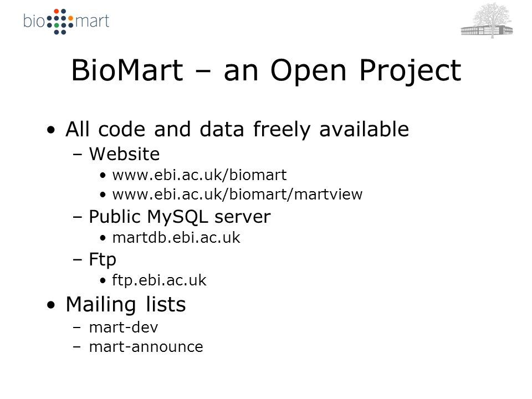Click the word bio in the logo
Viewport: 532px width, 399px height.
coord(34,21)
